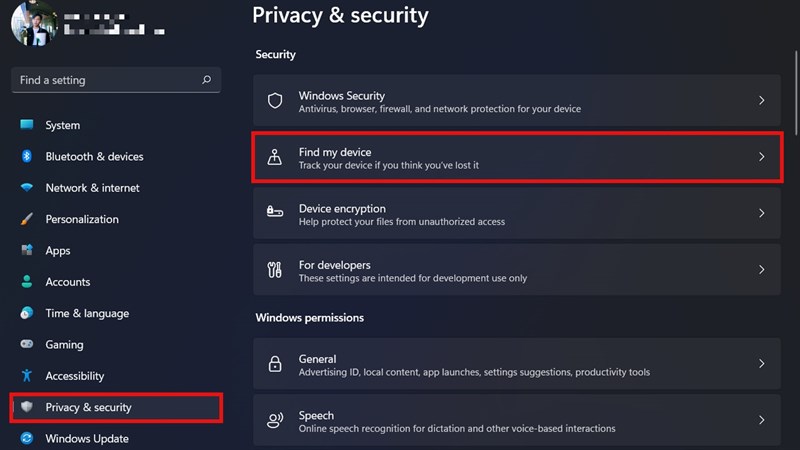Click the Bluetooth icon in sidebar
Screen dimensions: 800x450
point(27,156)
